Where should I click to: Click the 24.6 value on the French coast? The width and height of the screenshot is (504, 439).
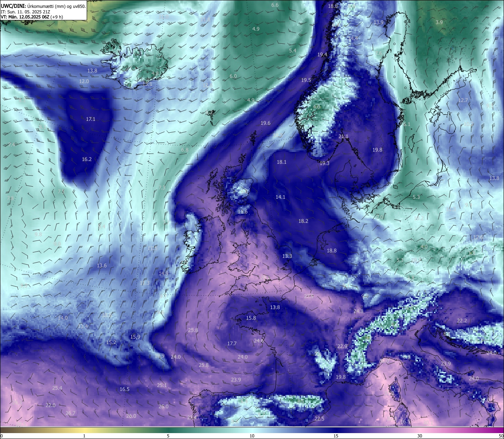pyautogui.click(x=259, y=341)
